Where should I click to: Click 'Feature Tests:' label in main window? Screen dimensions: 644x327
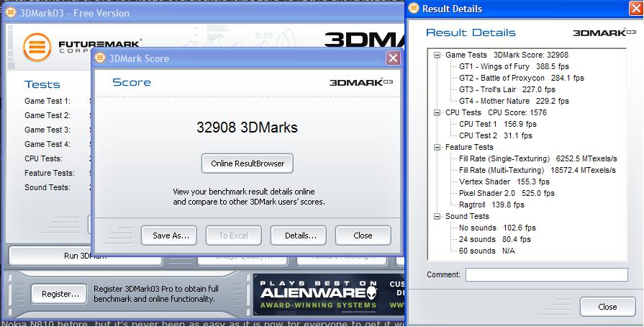[49, 173]
